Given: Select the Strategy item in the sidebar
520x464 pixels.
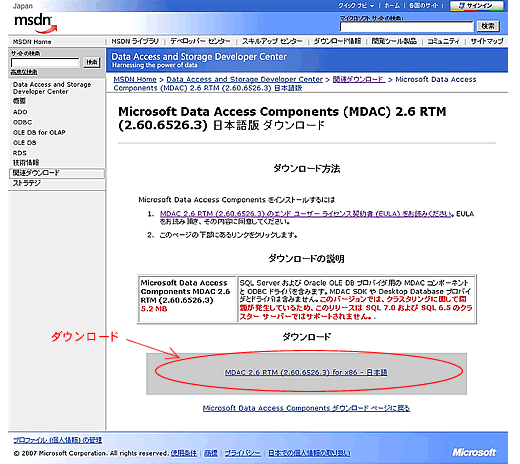Looking at the screenshot, I should (x=27, y=183).
